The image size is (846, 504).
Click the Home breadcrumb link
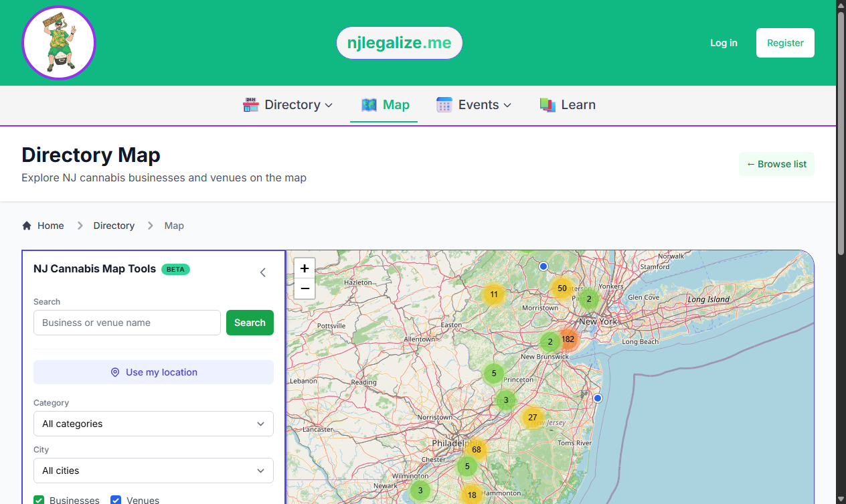(50, 226)
